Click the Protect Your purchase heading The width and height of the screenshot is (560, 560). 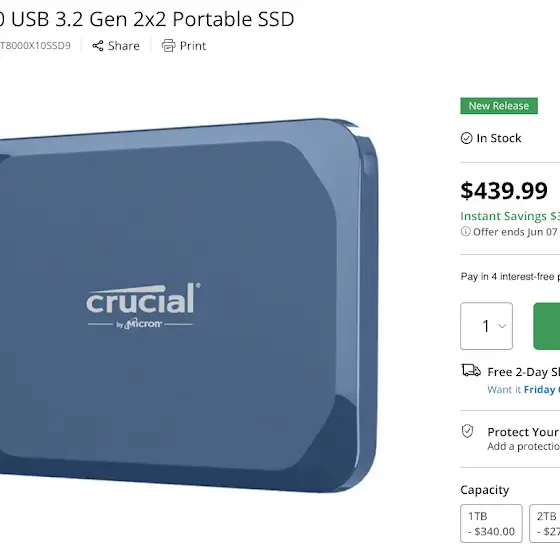tap(524, 432)
